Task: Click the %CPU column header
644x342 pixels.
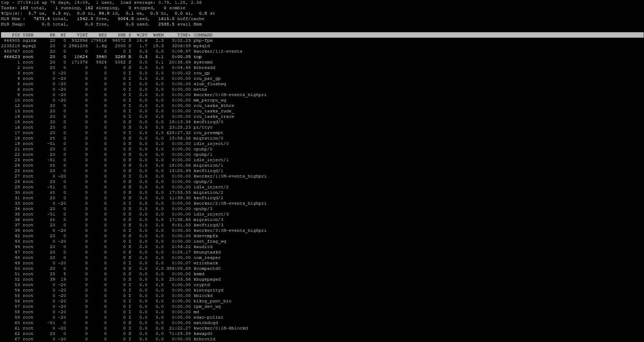Action: (142, 35)
